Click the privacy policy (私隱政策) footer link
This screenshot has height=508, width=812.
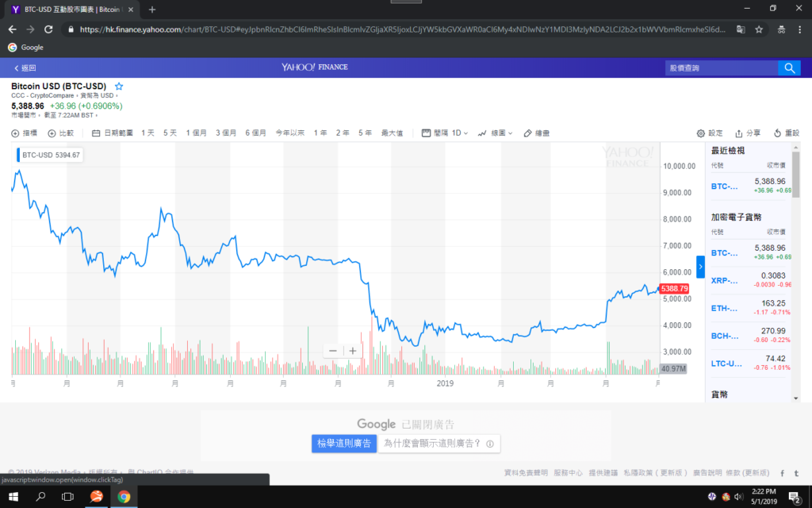pos(654,473)
